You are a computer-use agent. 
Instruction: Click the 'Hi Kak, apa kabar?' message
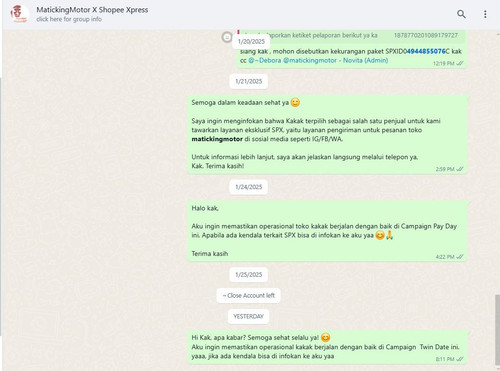pyautogui.click(x=327, y=347)
